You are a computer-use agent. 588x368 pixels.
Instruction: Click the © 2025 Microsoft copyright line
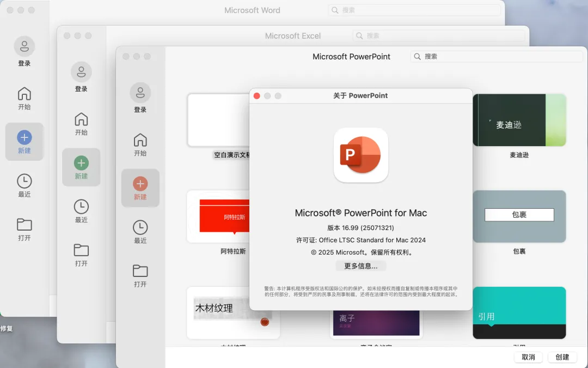pos(362,252)
